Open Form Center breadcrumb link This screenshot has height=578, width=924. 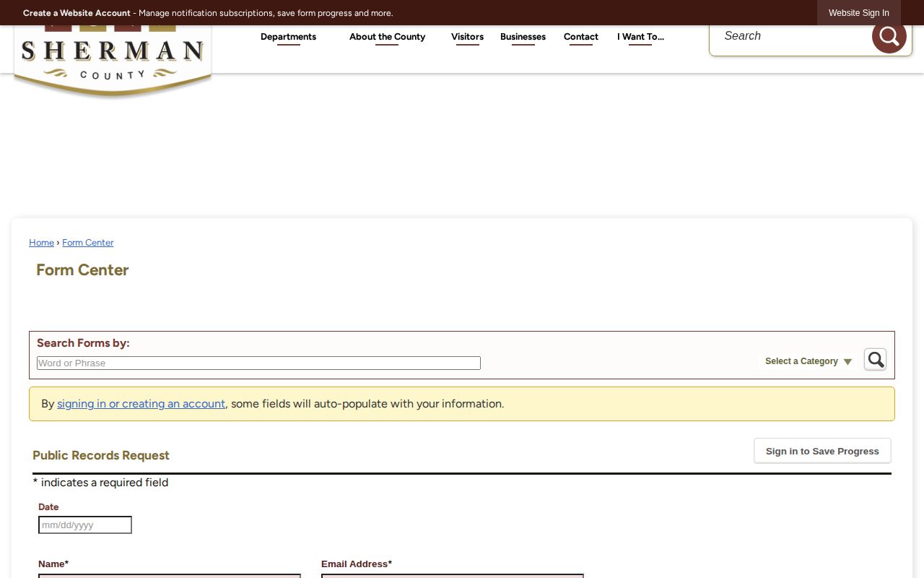87,243
